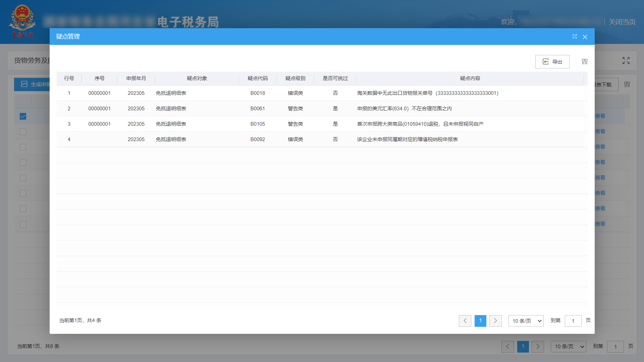This screenshot has height=362, width=644.
Task: Uncheck the selected first row checkbox
Action: pyautogui.click(x=22, y=116)
